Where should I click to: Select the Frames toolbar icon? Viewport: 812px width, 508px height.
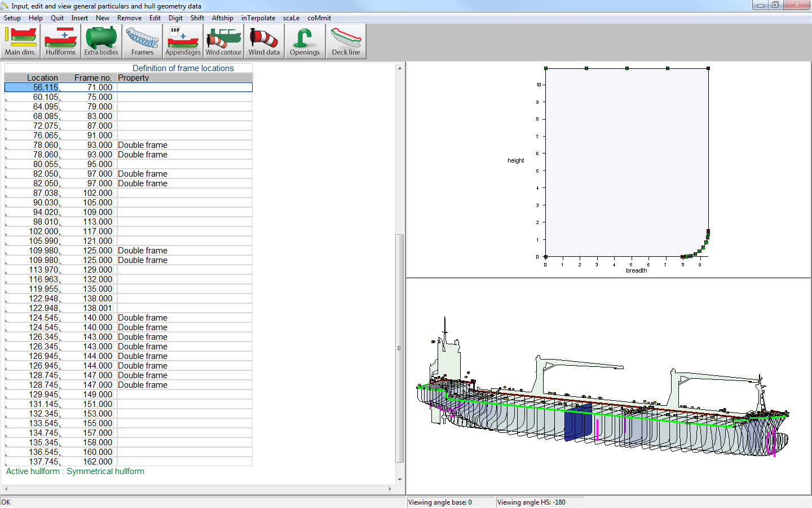[x=142, y=41]
